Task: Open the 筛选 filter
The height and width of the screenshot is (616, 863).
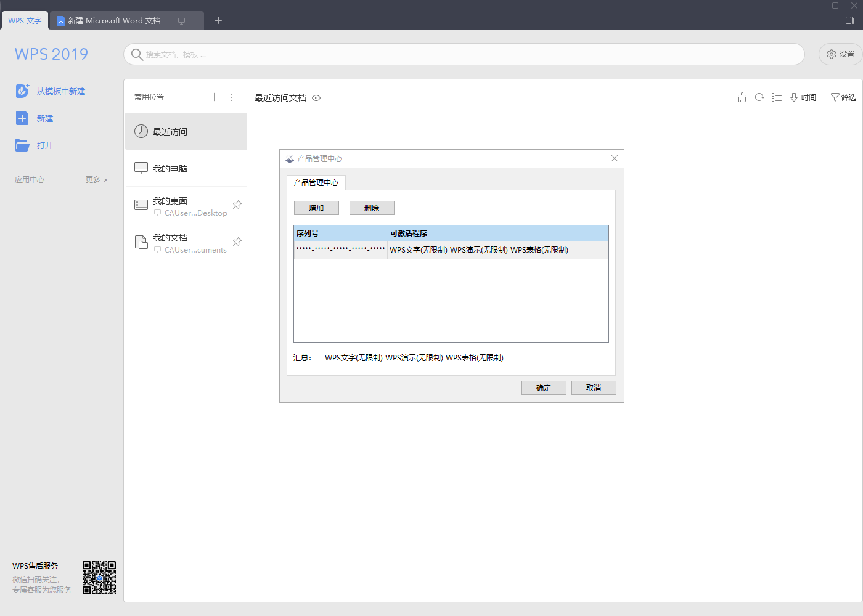Action: point(843,97)
